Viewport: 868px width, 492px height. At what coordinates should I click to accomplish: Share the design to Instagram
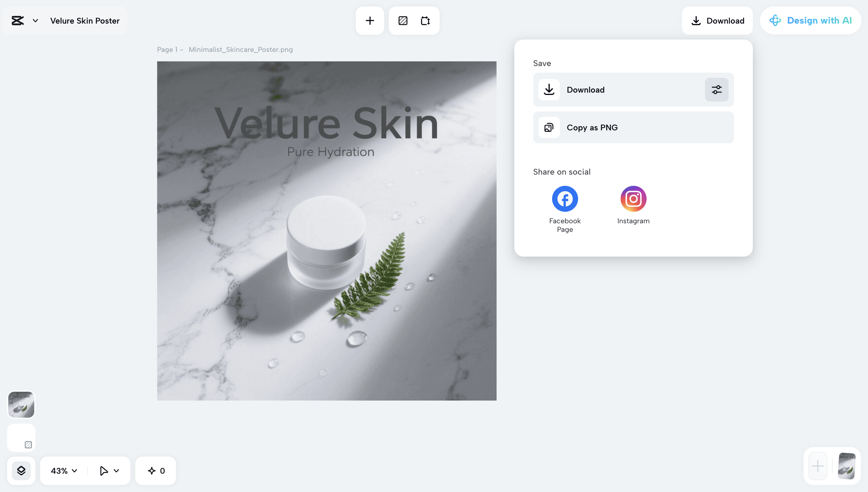tap(633, 199)
